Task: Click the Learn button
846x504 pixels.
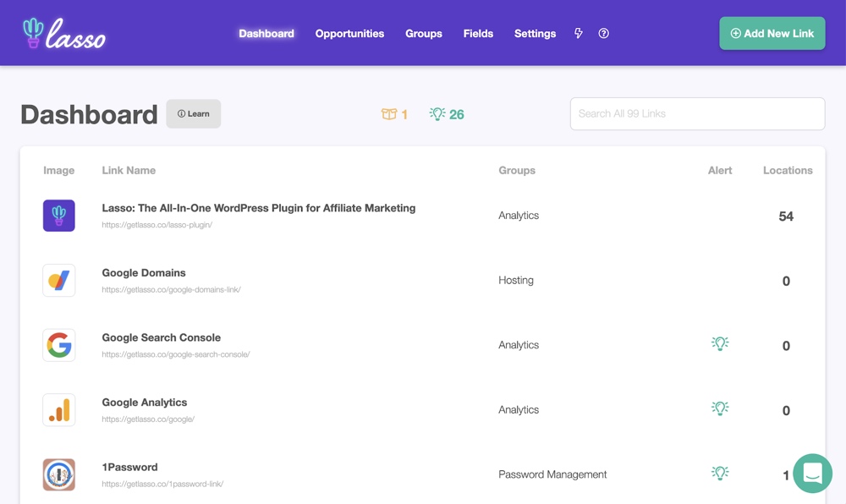Action: tap(193, 113)
